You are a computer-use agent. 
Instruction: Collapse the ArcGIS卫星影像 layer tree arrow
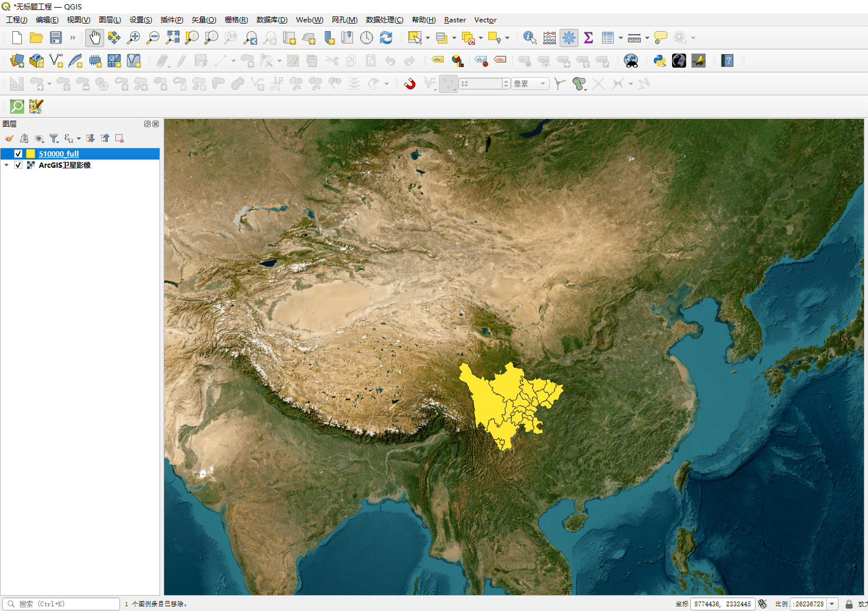6,165
